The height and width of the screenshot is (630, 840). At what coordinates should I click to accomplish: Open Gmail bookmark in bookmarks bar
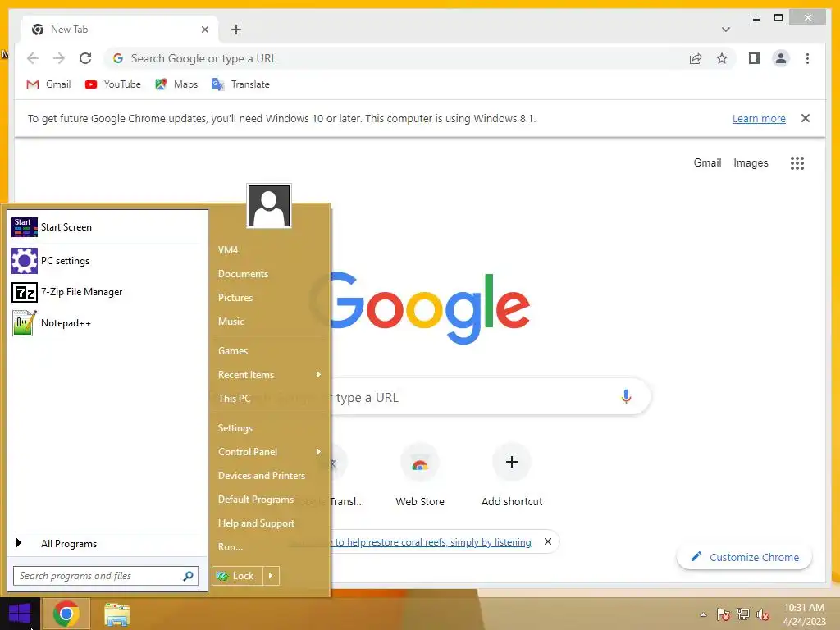click(48, 84)
